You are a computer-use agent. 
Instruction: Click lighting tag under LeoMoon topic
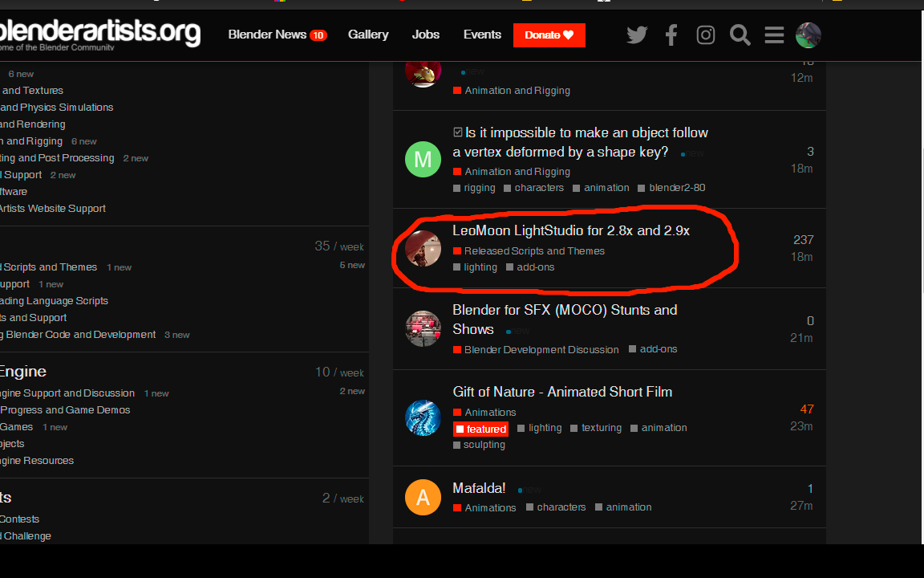point(475,267)
